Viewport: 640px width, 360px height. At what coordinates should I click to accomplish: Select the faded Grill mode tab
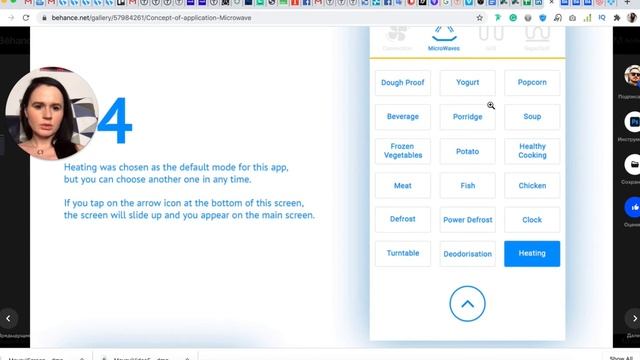491,39
